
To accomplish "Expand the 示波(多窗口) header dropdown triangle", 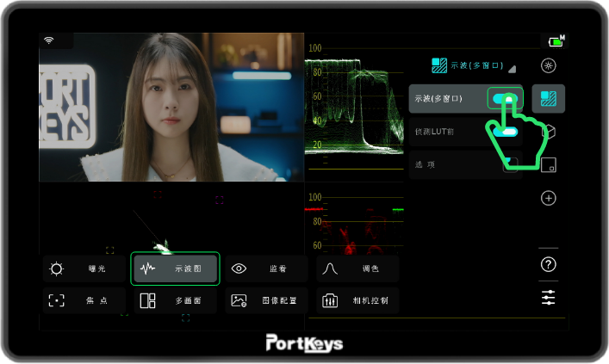I will point(512,68).
